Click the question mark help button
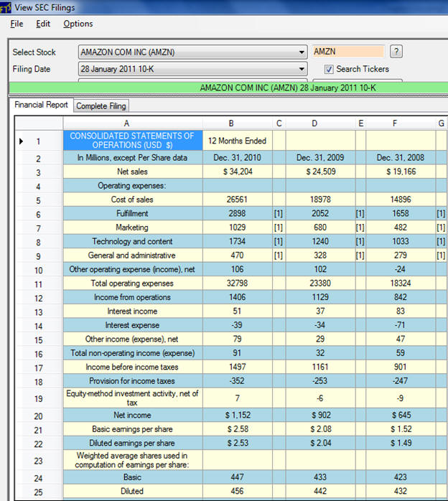The image size is (448, 501). 396,52
